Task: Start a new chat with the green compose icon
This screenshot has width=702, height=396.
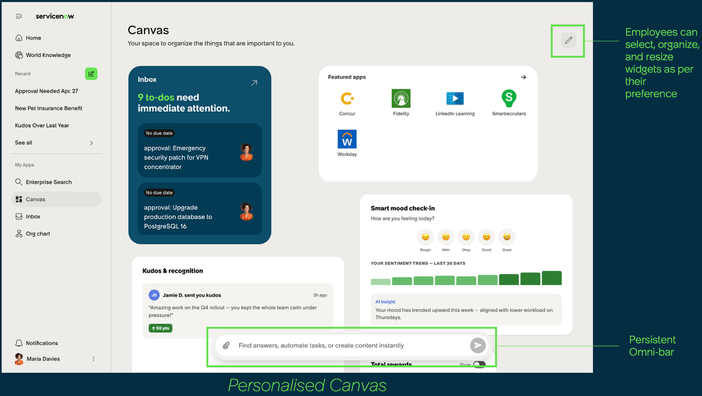Action: pos(91,74)
